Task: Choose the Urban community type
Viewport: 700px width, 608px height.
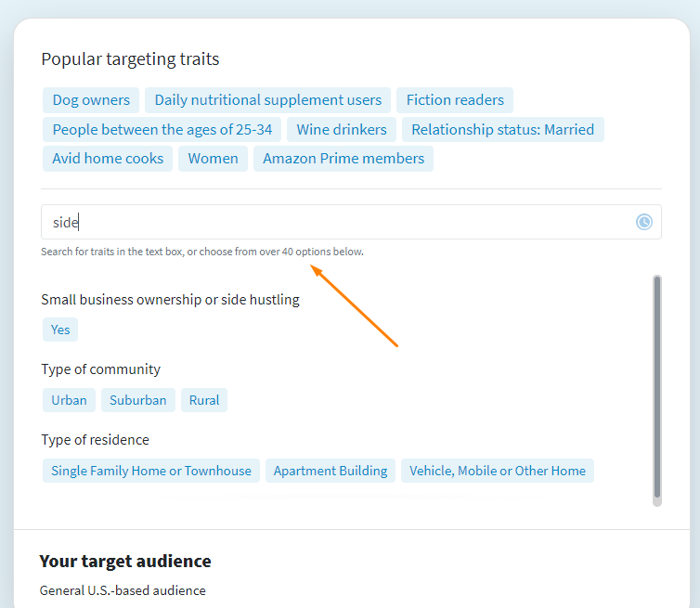Action: [70, 400]
